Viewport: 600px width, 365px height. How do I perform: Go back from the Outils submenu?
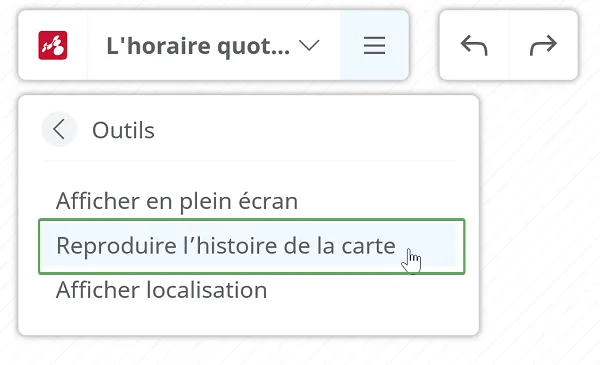point(59,129)
